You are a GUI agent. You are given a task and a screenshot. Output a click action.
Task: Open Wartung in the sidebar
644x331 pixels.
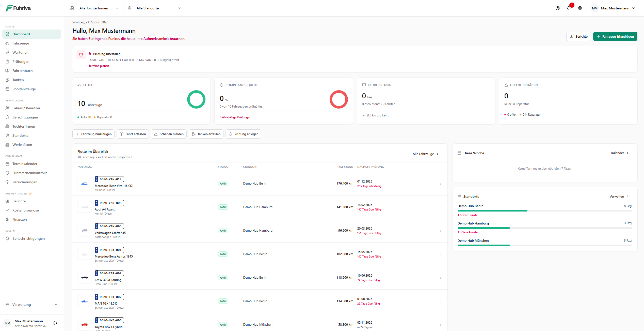pyautogui.click(x=32, y=52)
